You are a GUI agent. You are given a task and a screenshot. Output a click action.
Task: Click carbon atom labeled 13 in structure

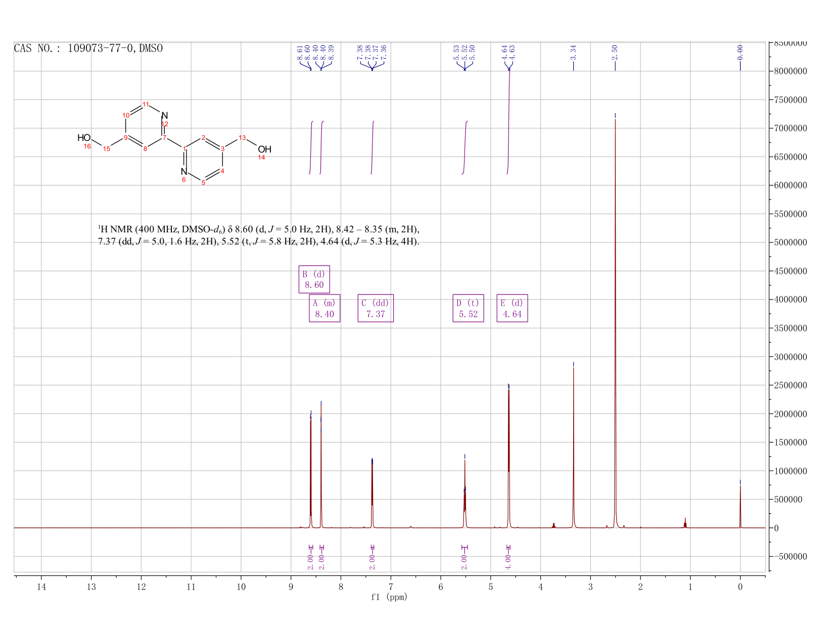coord(242,138)
